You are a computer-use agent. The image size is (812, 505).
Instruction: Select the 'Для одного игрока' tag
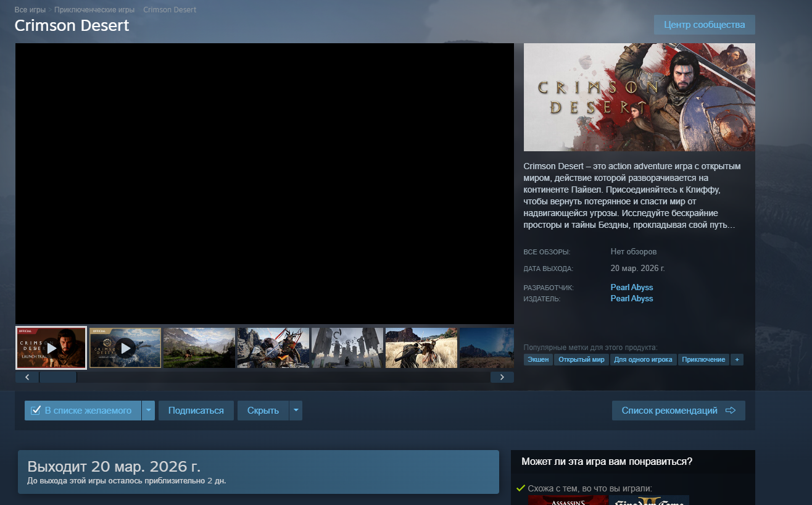click(x=644, y=359)
